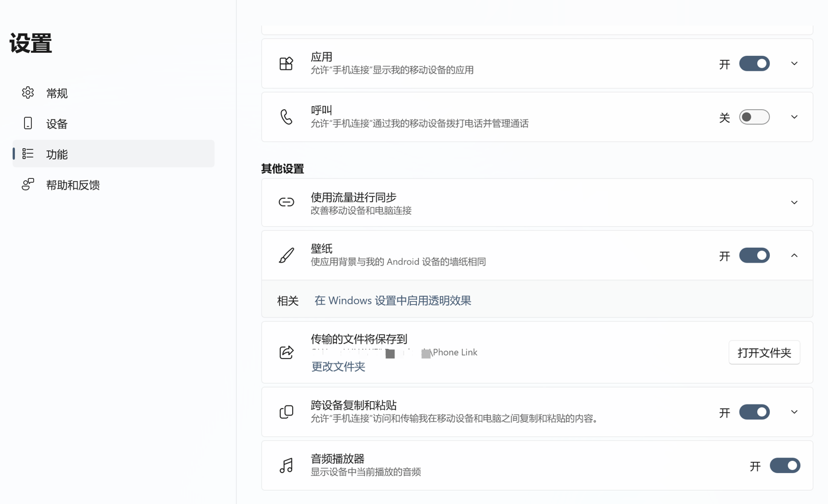Turn off the 应用 toggle
This screenshot has width=828, height=504.
point(754,63)
